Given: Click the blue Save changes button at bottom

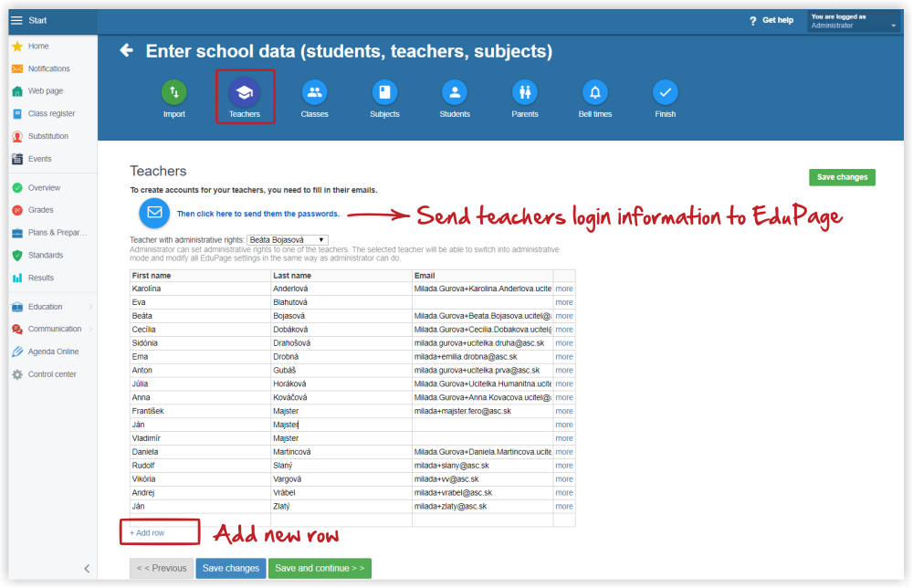Looking at the screenshot, I should pyautogui.click(x=231, y=568).
